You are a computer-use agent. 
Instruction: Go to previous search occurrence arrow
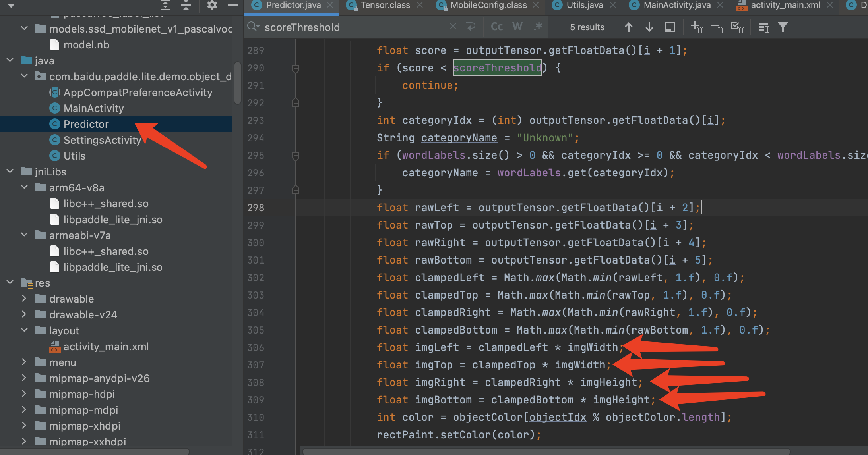(629, 27)
